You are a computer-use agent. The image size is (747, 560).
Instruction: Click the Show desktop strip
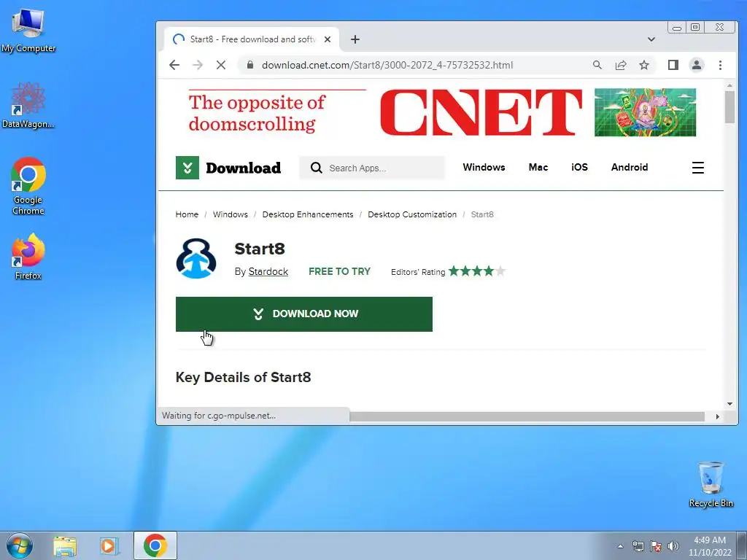(x=742, y=545)
